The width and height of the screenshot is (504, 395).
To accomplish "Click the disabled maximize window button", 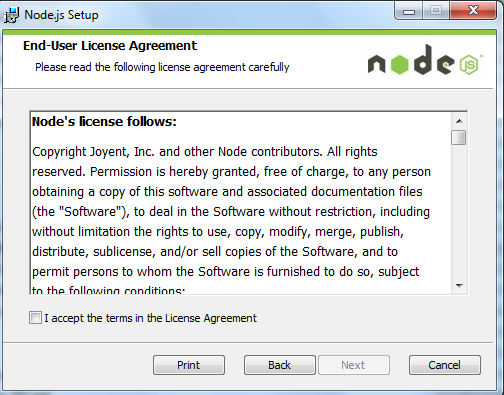I will 436,11.
